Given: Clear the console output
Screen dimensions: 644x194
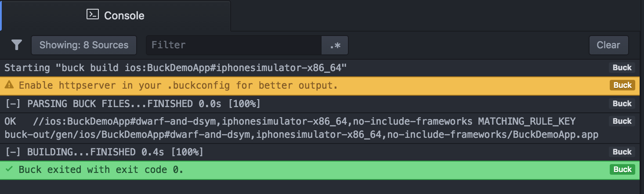Looking at the screenshot, I should pyautogui.click(x=608, y=45).
